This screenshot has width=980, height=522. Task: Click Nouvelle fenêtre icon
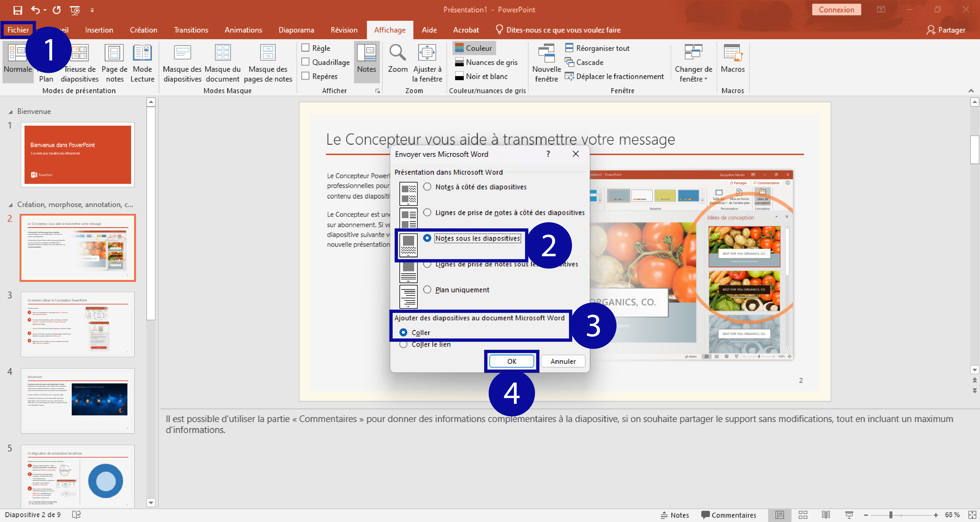[546, 53]
